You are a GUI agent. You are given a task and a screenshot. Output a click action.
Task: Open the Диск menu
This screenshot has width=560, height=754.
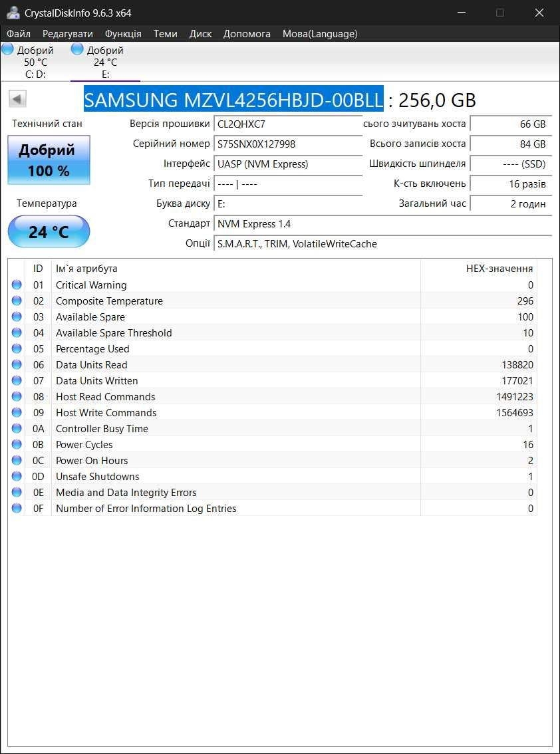(201, 34)
